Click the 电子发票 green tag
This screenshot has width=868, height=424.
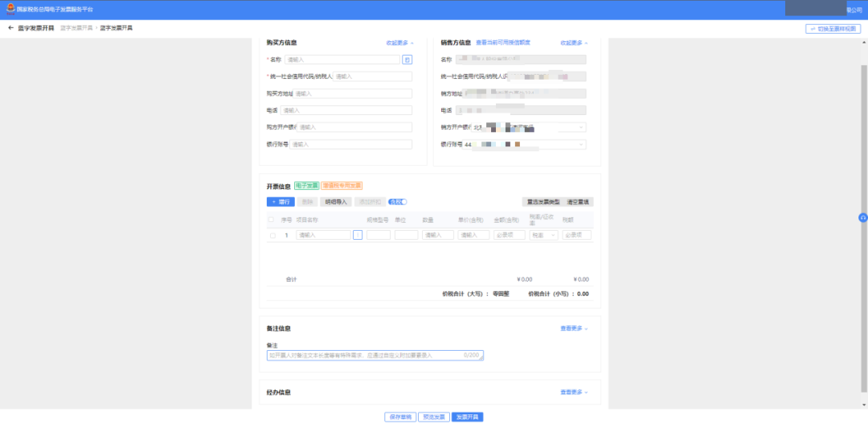307,185
